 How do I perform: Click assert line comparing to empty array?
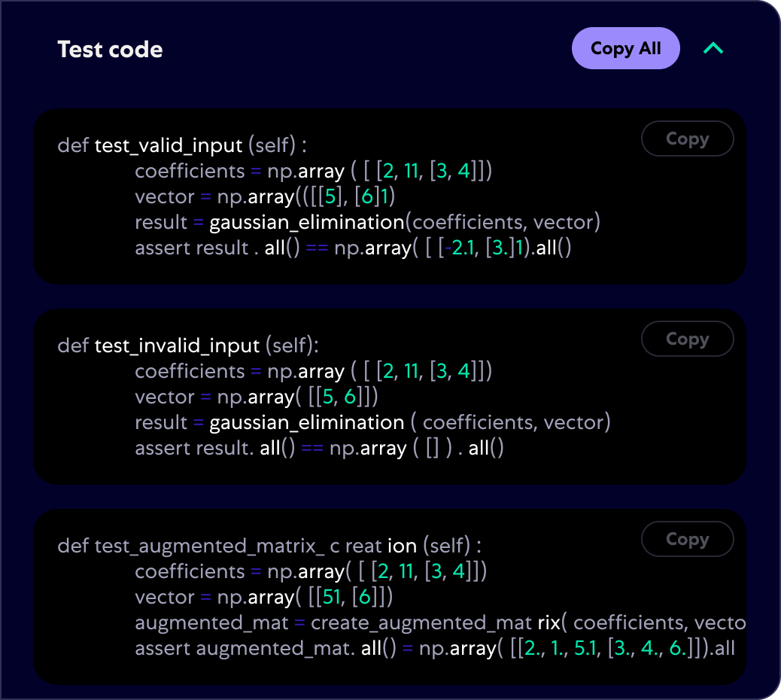point(319,449)
